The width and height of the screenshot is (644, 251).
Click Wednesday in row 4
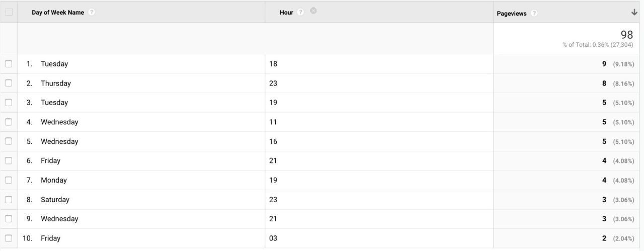(x=59, y=122)
